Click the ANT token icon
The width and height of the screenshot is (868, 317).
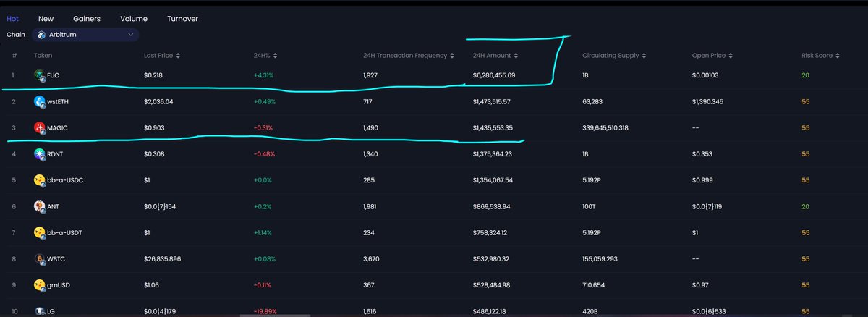click(40, 206)
